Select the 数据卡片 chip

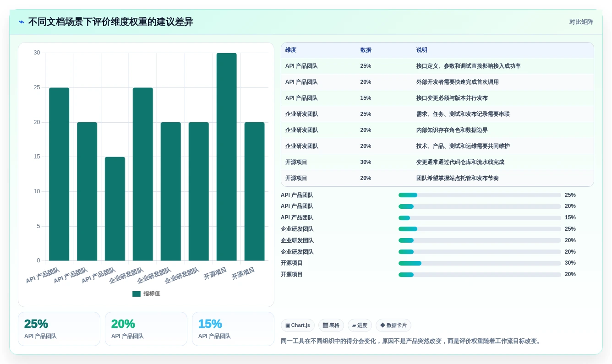pos(393,326)
